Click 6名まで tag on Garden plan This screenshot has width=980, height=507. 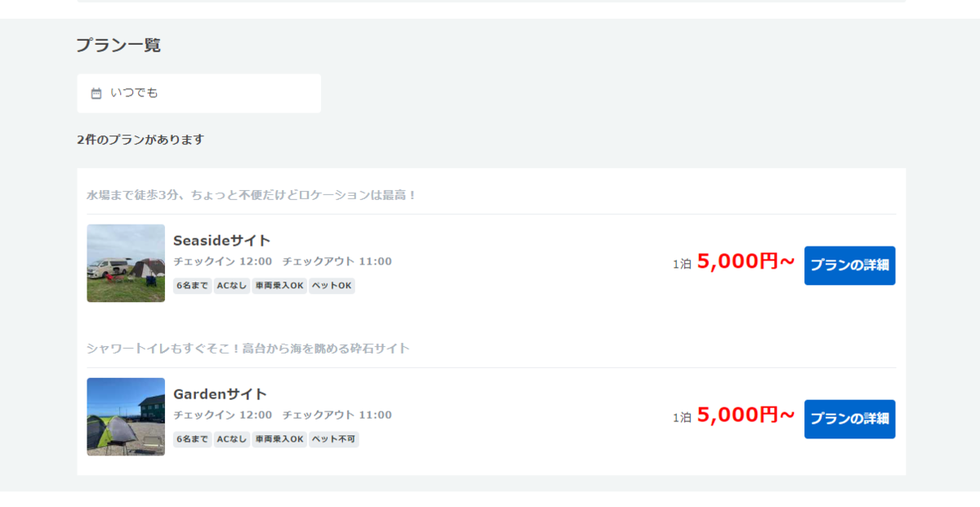pos(192,439)
